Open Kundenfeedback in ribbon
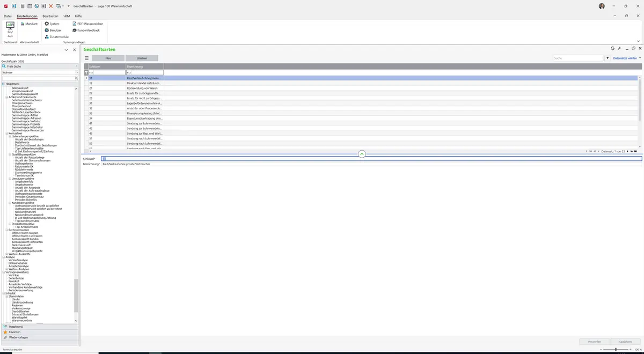The image size is (644, 354). coord(86,30)
